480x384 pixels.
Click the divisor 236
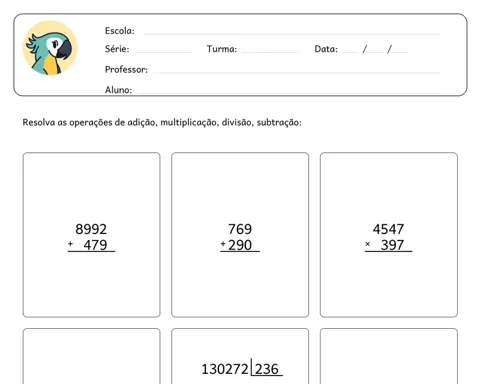click(x=267, y=369)
